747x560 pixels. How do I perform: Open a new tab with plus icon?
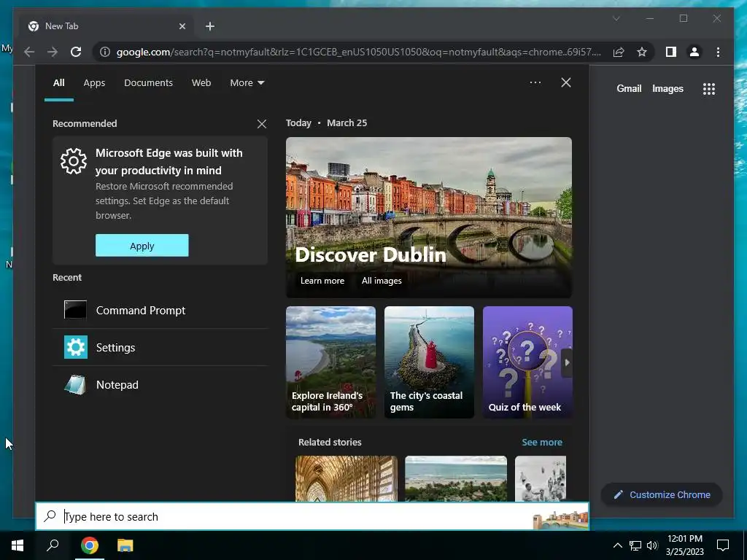pos(210,26)
